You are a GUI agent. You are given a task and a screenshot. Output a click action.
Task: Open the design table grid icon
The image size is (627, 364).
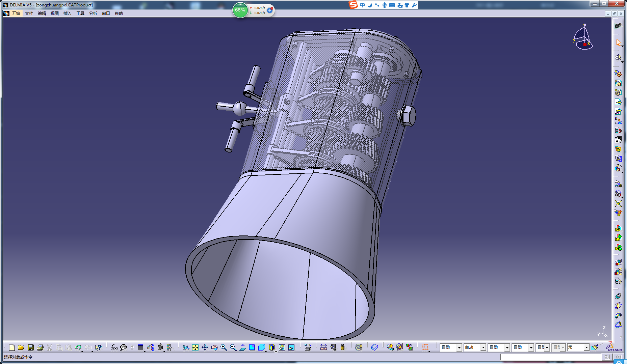tap(140, 347)
